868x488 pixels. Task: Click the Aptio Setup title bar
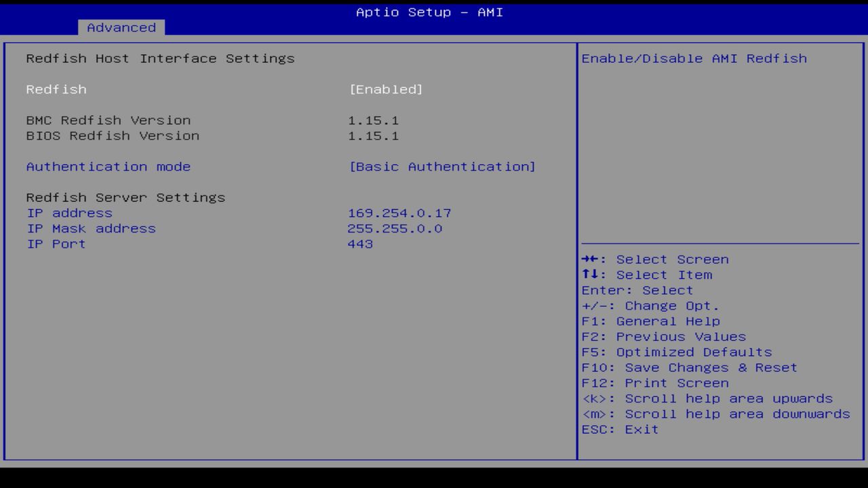429,12
